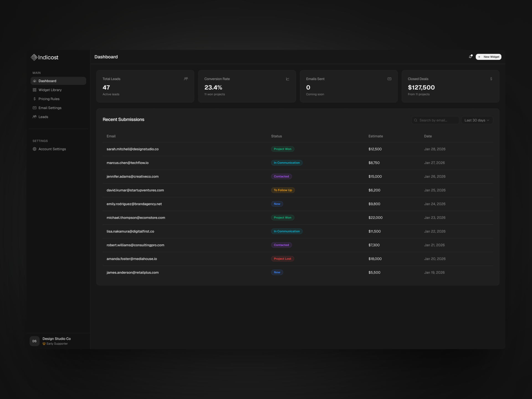The height and width of the screenshot is (399, 532).
Task: Toggle the New status badge for emily.rodriguez
Action: tap(277, 204)
